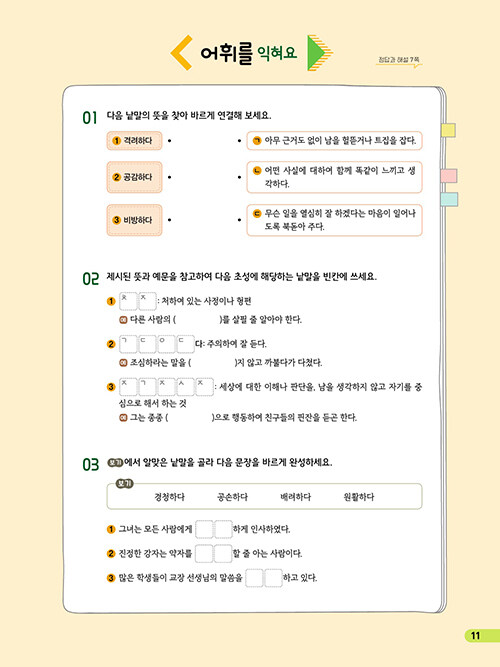Click the yellow left chevron arrow in header
Viewport: 500px width, 667px height.
pos(181,53)
